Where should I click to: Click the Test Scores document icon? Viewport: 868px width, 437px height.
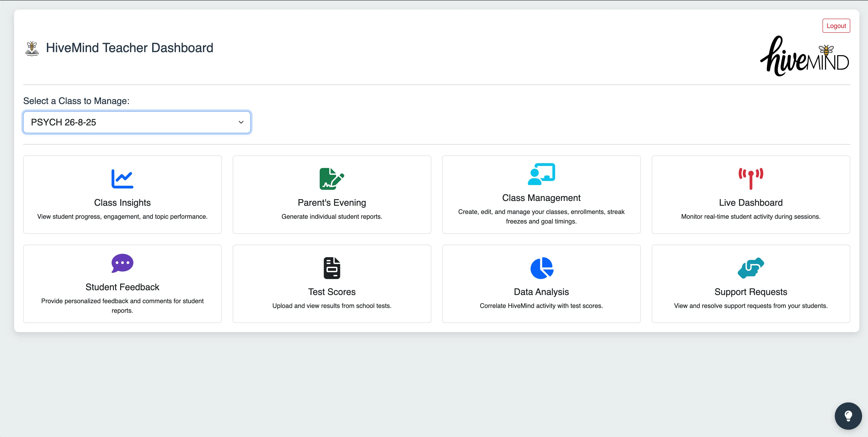[x=332, y=268]
